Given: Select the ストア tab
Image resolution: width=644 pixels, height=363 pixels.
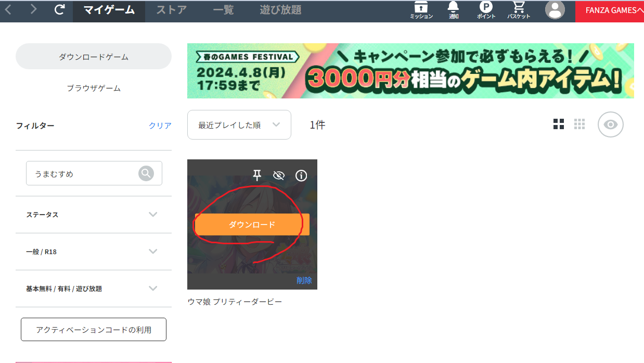Looking at the screenshot, I should pos(171,10).
